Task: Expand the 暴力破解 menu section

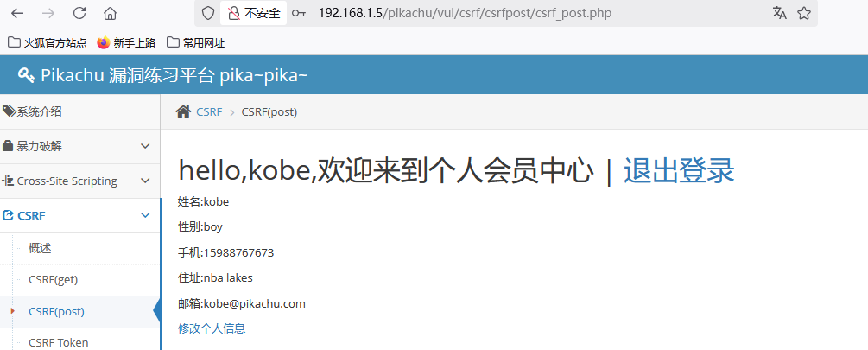Action: (x=79, y=146)
